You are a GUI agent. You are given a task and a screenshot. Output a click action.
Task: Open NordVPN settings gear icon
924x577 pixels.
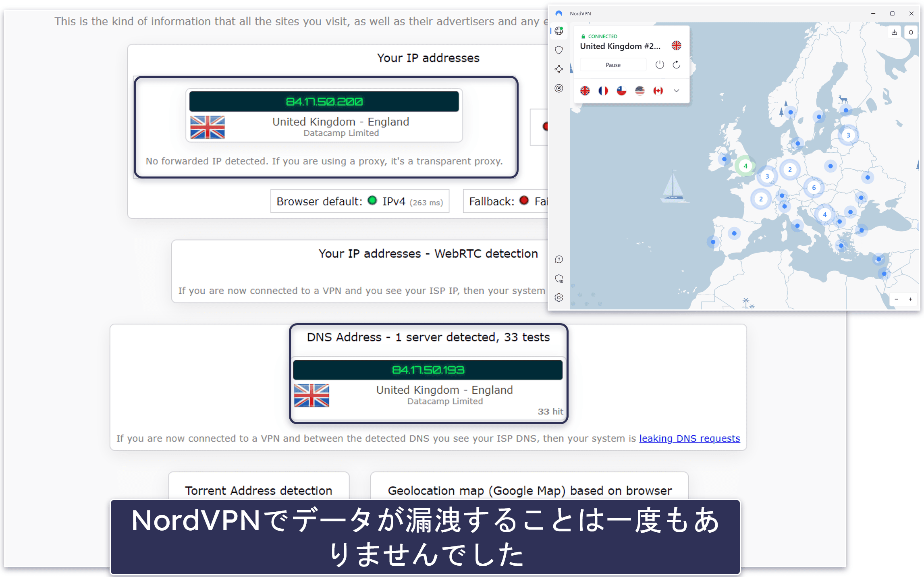pyautogui.click(x=559, y=298)
